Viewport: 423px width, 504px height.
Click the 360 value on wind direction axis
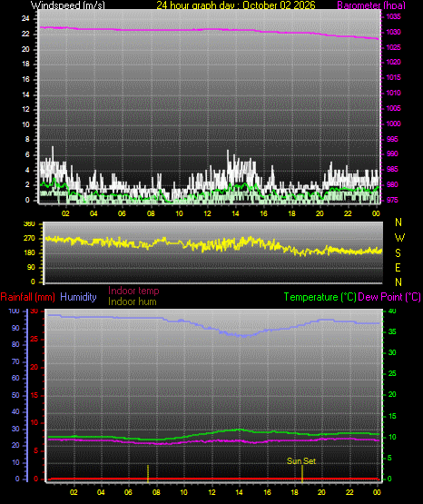click(x=30, y=224)
